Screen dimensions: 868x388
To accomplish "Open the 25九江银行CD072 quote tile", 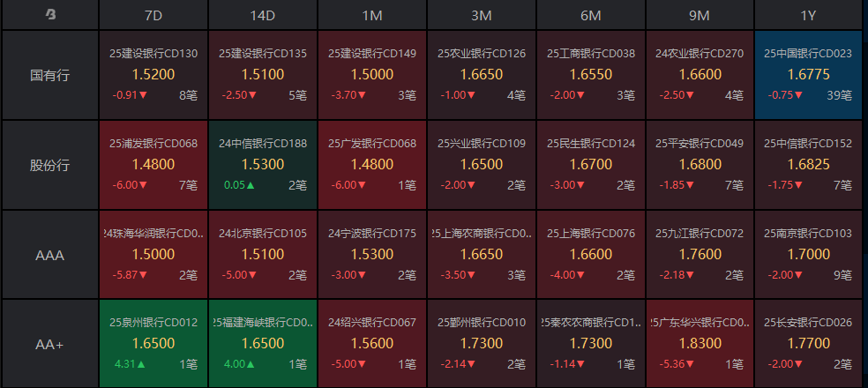I will click(x=700, y=255).
